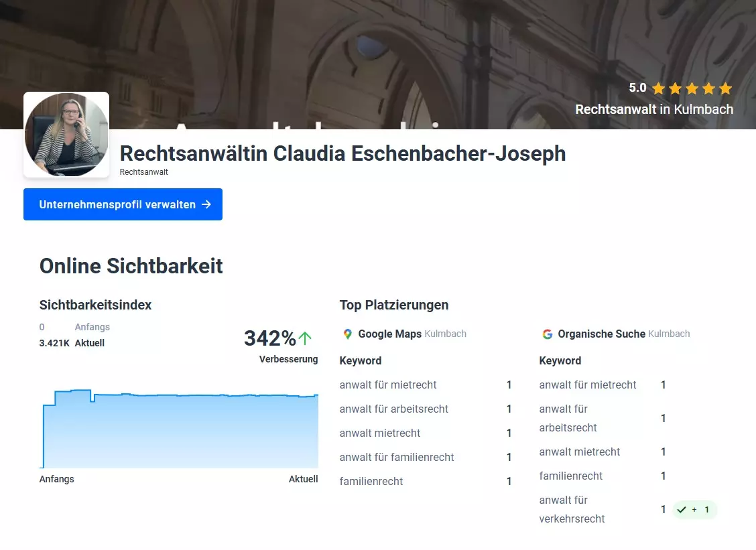
Task: Select the fifth rating star
Action: (x=725, y=88)
